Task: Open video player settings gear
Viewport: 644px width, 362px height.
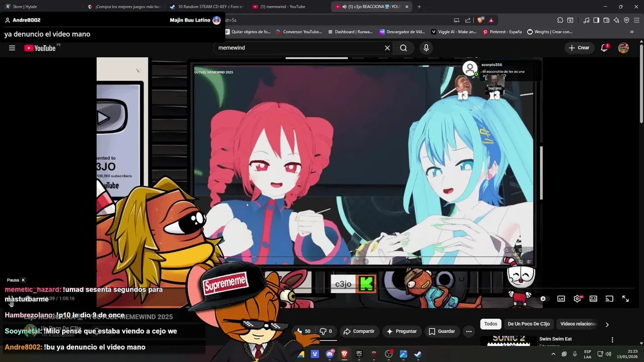Action: tap(577, 299)
